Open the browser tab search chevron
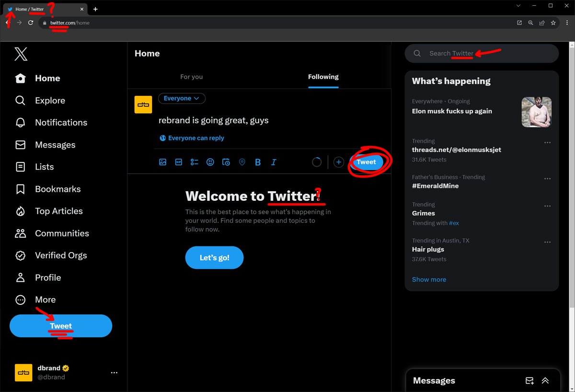The image size is (575, 392). tap(518, 6)
